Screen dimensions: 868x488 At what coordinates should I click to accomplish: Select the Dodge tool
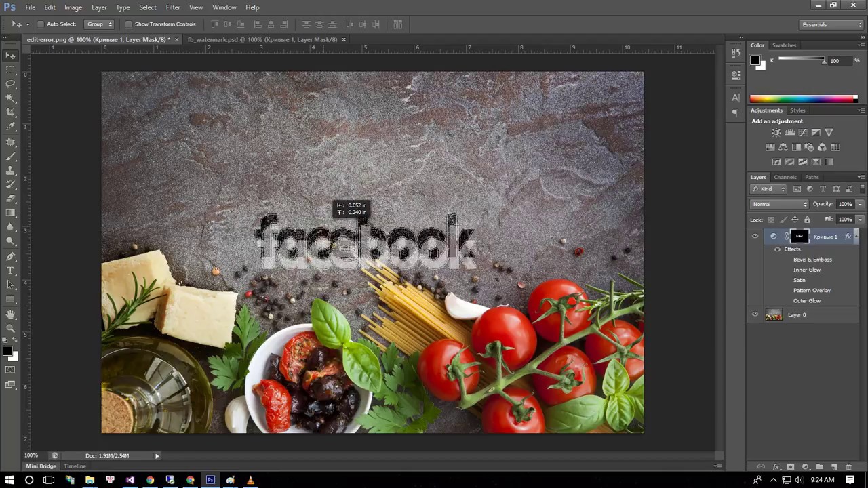(x=11, y=242)
